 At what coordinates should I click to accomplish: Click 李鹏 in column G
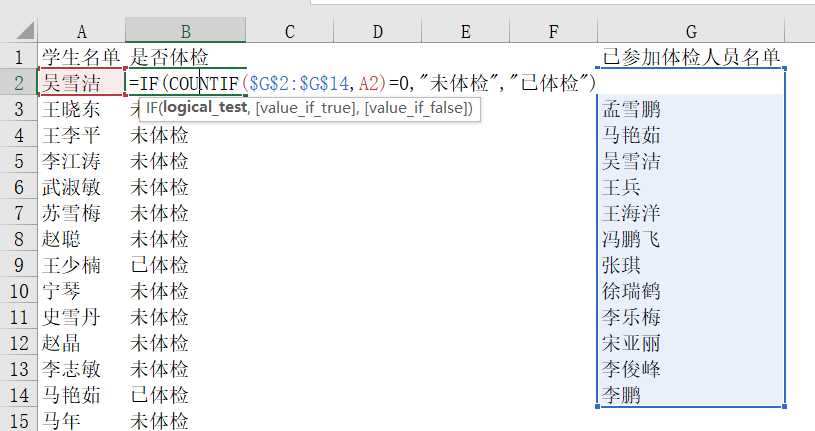click(x=691, y=395)
